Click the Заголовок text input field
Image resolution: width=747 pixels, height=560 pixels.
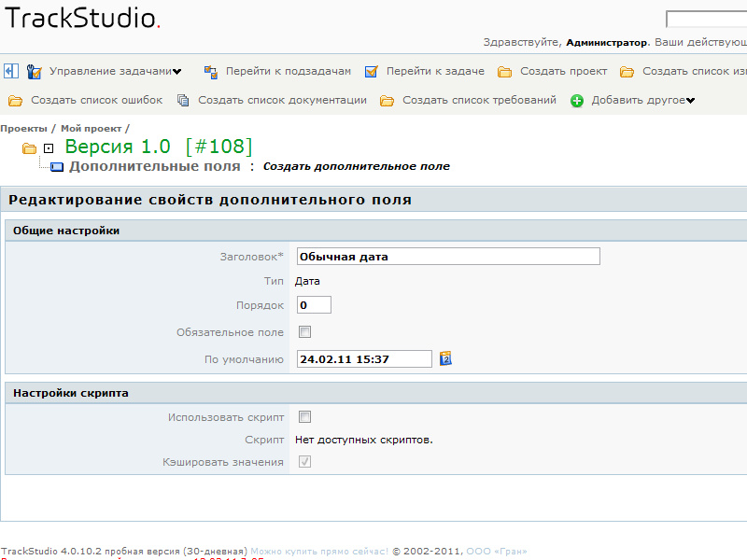click(447, 257)
